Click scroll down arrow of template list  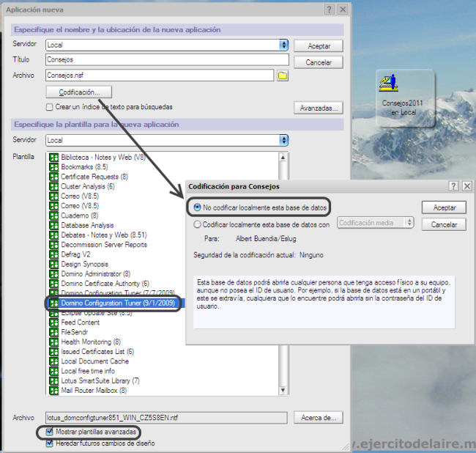[283, 390]
